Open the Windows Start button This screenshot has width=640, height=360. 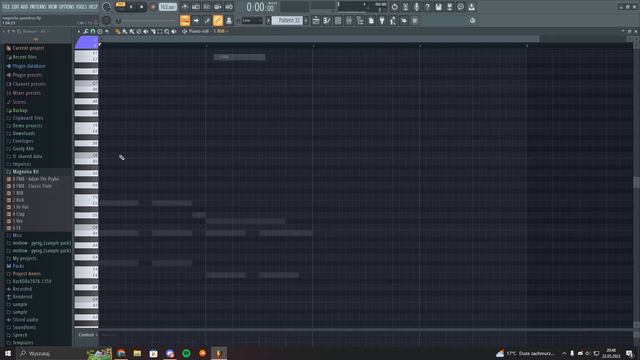click(x=8, y=353)
